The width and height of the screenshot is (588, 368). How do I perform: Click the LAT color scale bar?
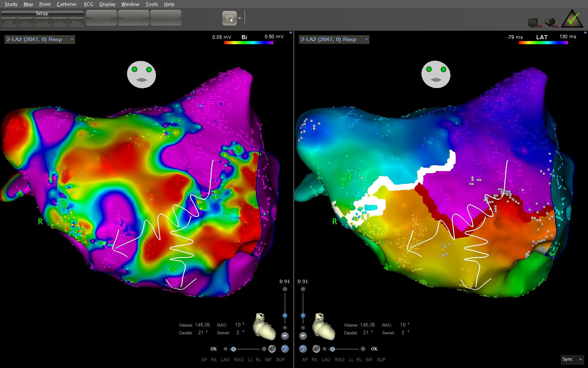pyautogui.click(x=543, y=43)
